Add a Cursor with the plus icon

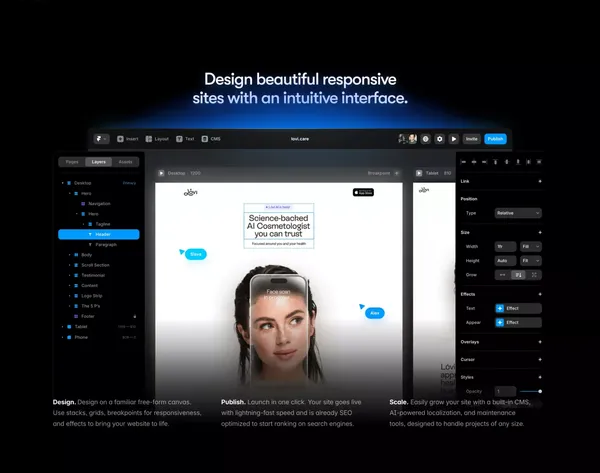(x=540, y=359)
